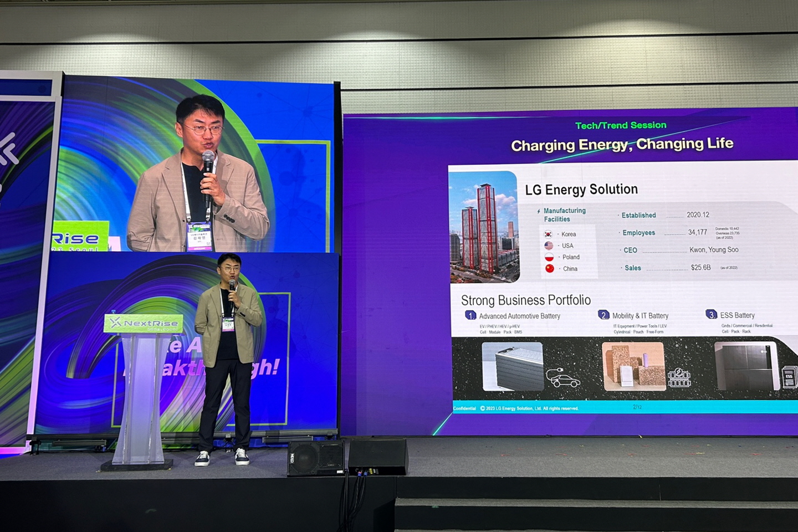Select the "Poland" country name

(x=571, y=257)
